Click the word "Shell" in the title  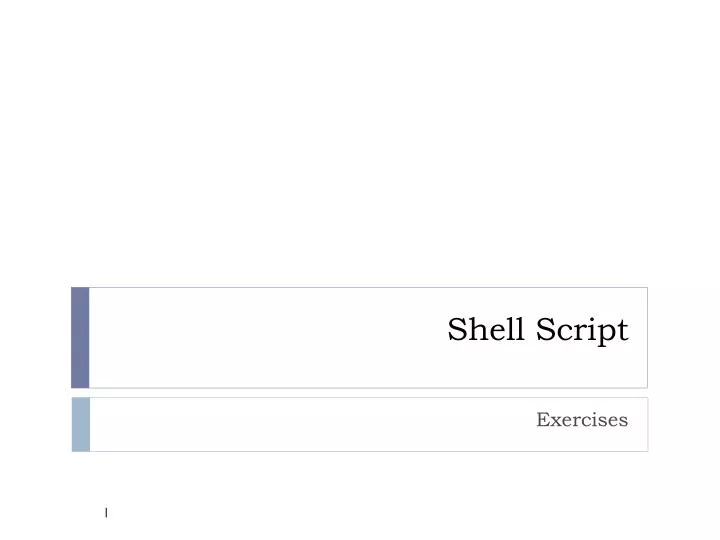(x=486, y=328)
